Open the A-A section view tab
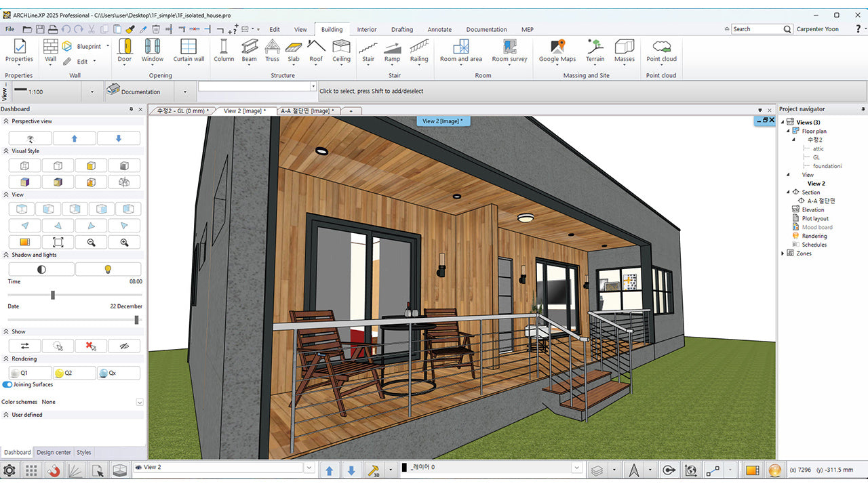 coord(307,110)
